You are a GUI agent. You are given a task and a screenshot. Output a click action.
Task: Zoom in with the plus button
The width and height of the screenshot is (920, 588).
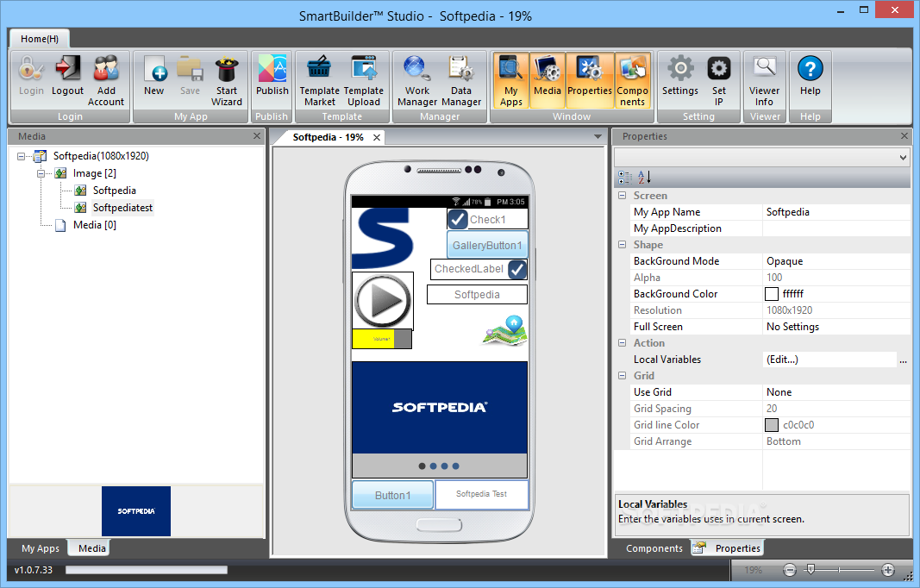tap(888, 569)
